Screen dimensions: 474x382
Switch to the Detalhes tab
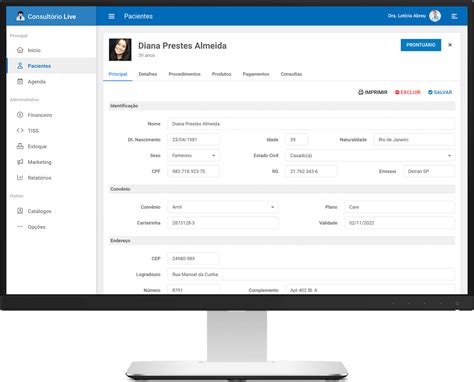pyautogui.click(x=148, y=74)
